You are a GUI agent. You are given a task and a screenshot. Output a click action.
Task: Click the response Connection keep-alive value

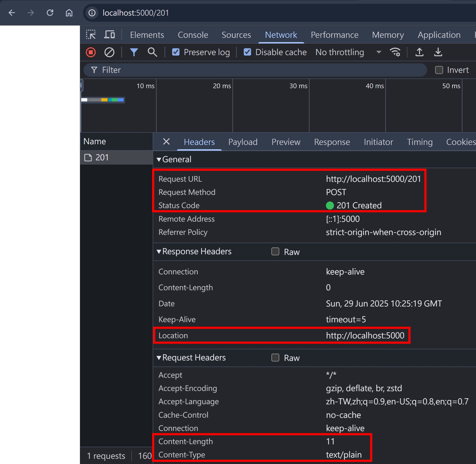345,271
